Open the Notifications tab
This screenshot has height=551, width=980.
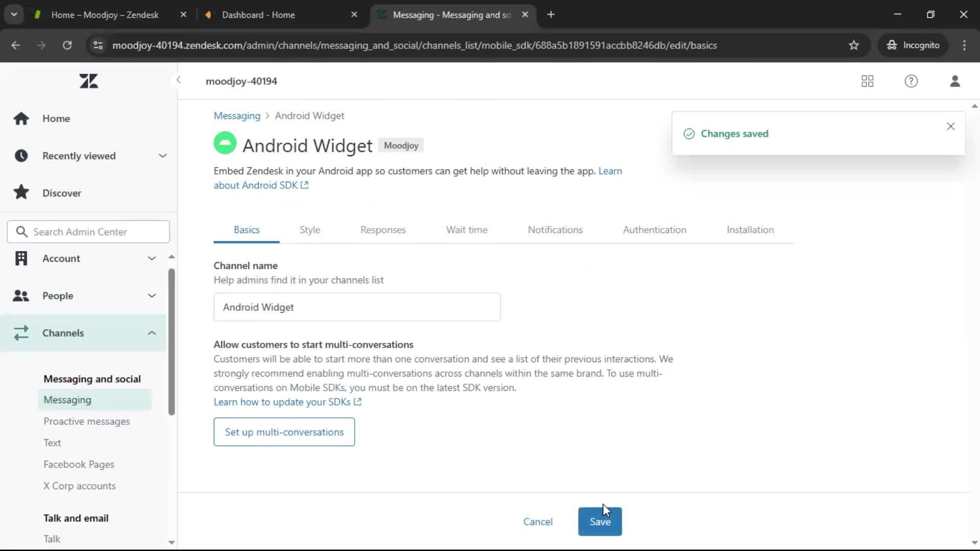[555, 230]
